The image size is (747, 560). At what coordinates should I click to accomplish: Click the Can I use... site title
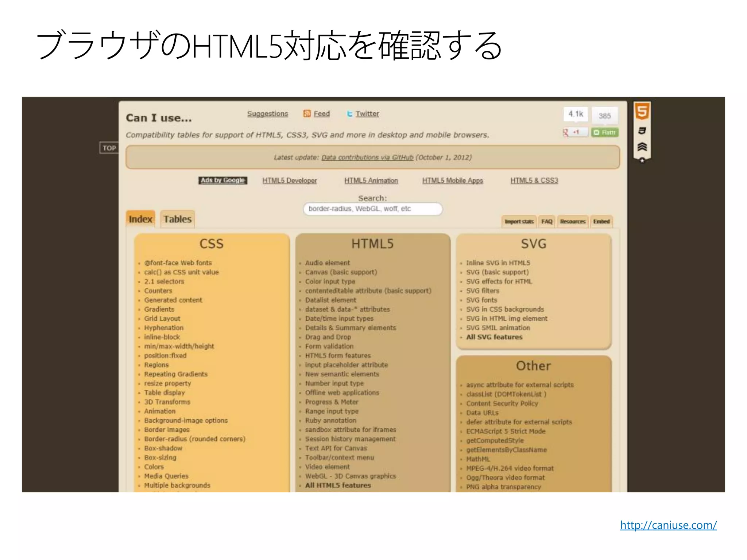point(159,118)
